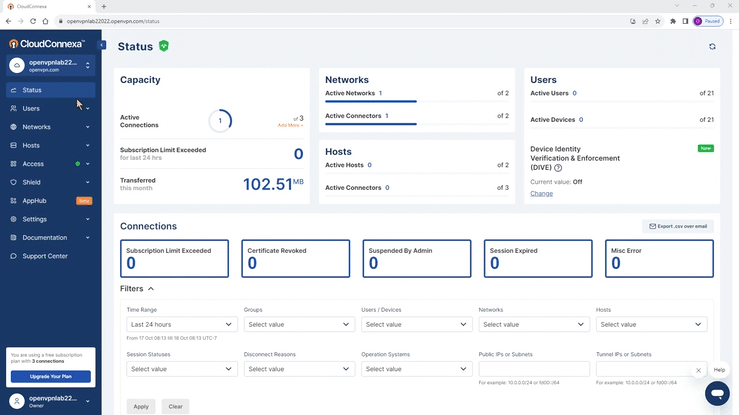Open Support Center in sidebar
The height and width of the screenshot is (415, 739).
pyautogui.click(x=45, y=256)
